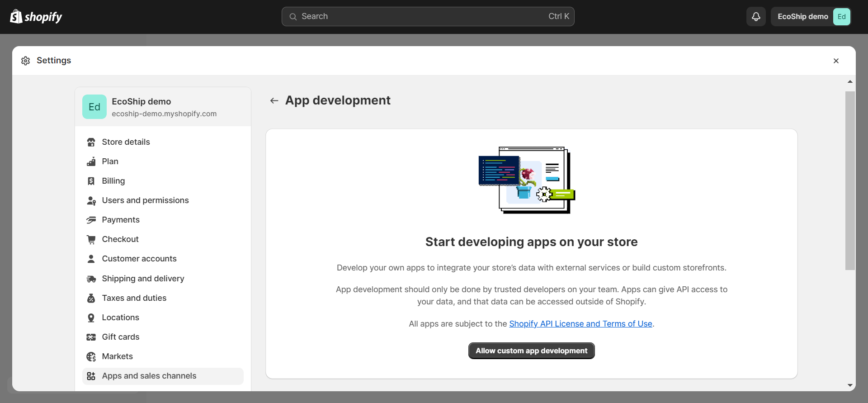
Task: Click the back arrow beside App development
Action: (274, 100)
